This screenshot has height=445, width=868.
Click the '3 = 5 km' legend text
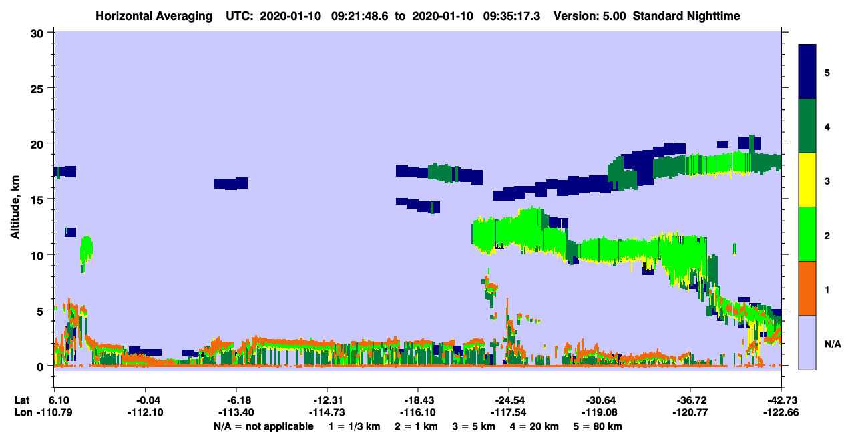tap(474, 426)
